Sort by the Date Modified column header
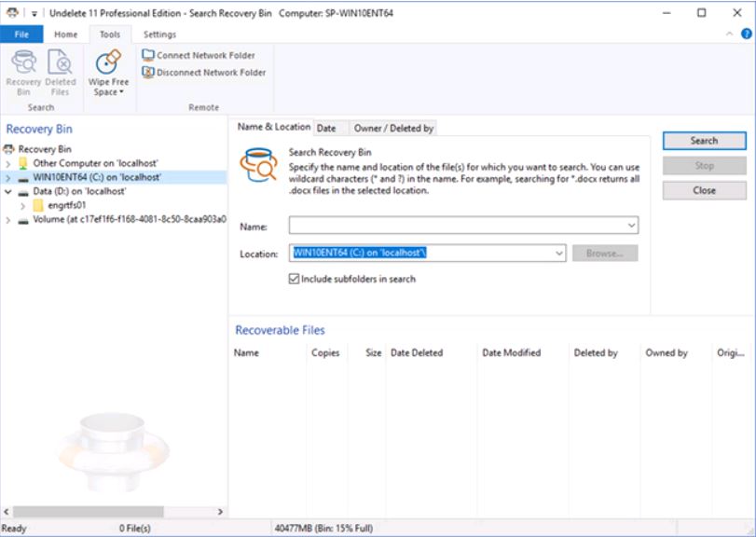 point(523,352)
